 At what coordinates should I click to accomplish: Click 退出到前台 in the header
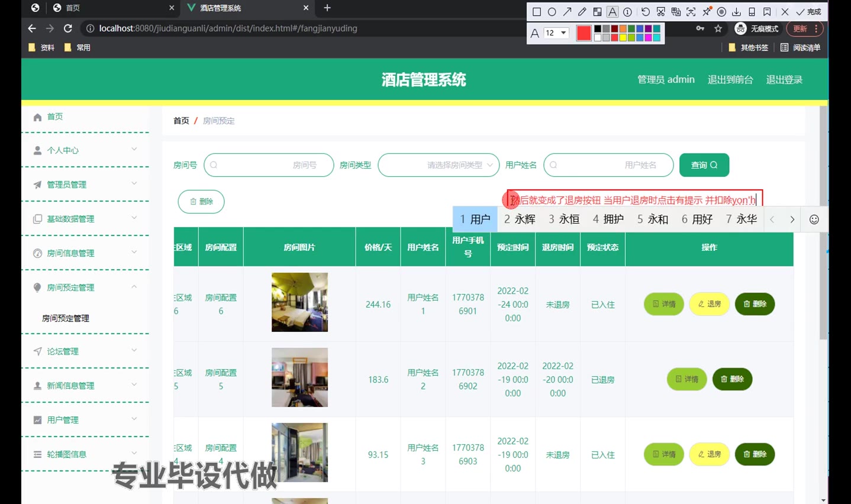(x=730, y=80)
